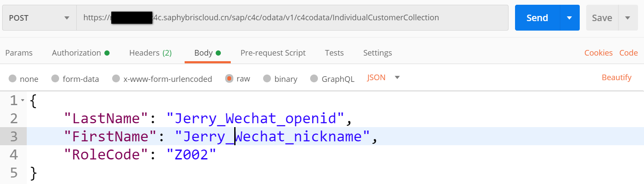
Task: Open the Cookies link
Action: coord(598,53)
